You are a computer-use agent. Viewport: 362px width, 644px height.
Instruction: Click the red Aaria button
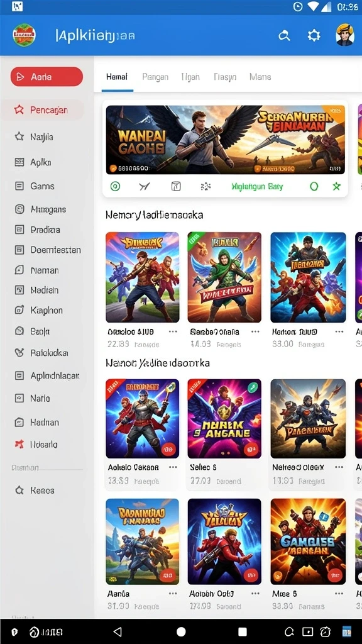coord(47,77)
